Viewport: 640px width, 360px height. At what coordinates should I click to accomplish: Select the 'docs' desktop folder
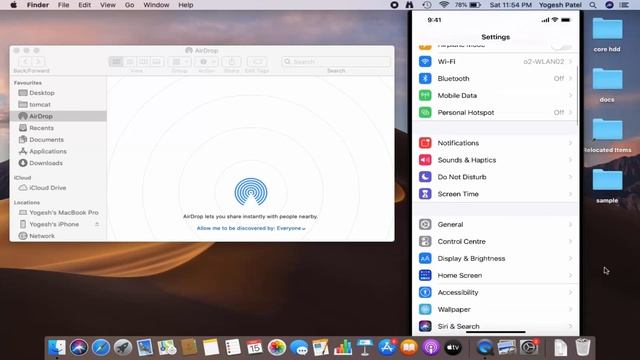click(607, 85)
